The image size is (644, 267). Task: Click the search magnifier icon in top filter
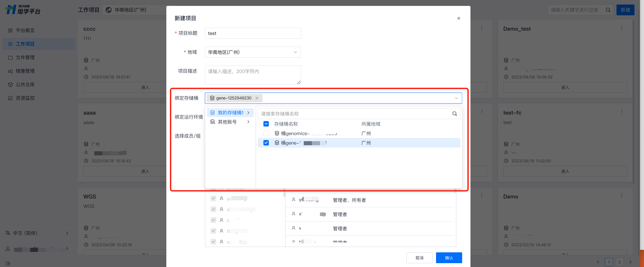click(608, 10)
